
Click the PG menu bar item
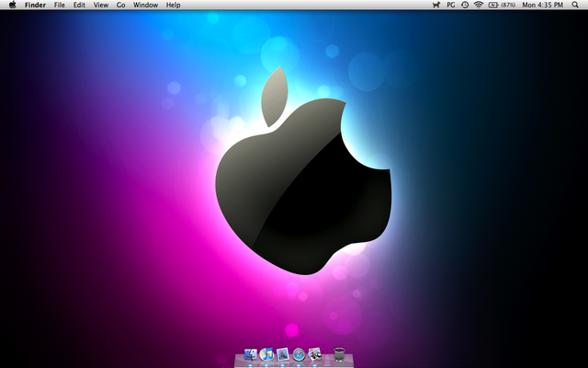(451, 5)
